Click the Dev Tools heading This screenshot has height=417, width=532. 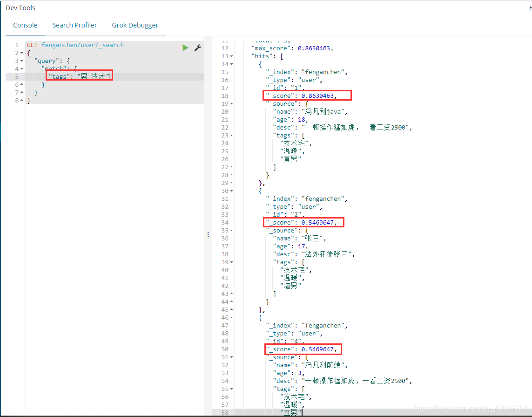click(20, 8)
